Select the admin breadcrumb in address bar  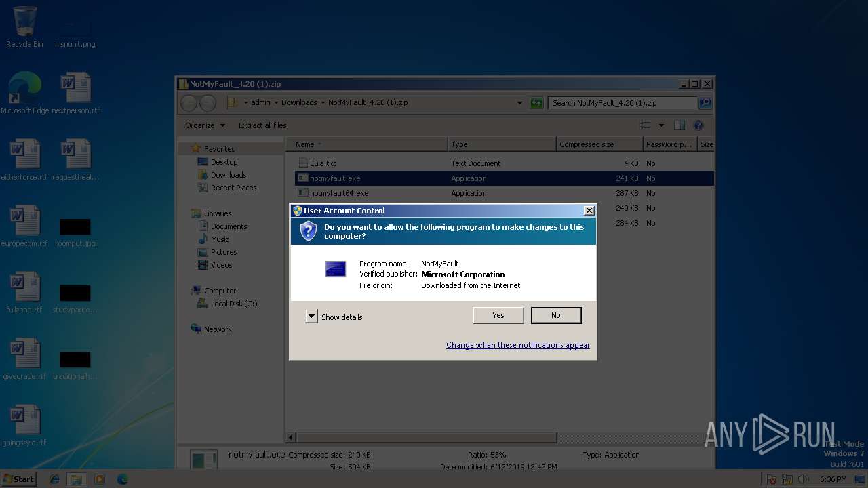(x=260, y=103)
